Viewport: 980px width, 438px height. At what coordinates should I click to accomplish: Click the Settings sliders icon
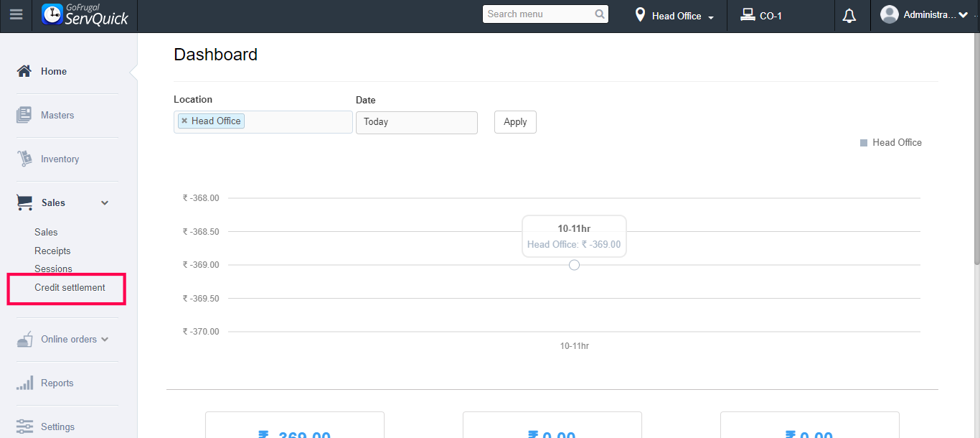pyautogui.click(x=24, y=427)
